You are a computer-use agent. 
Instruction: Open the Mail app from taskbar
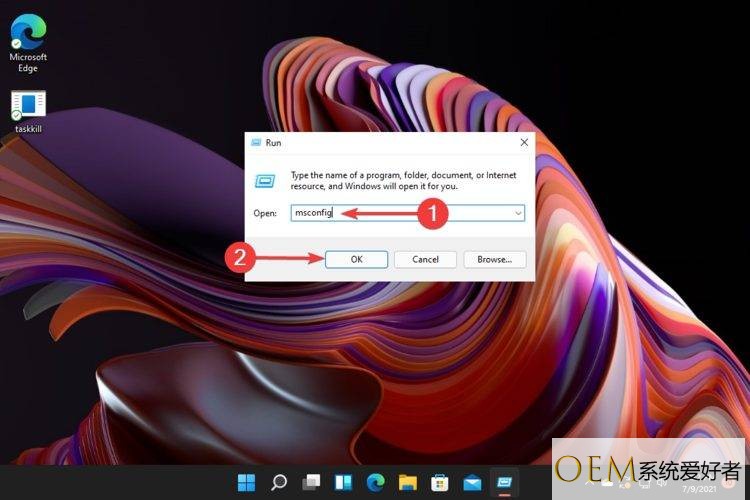(471, 482)
